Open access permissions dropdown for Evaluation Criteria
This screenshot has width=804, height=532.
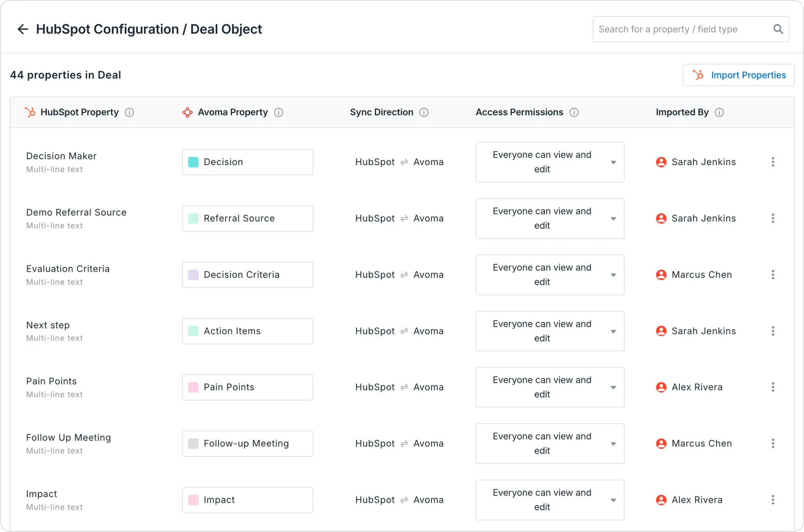550,275
